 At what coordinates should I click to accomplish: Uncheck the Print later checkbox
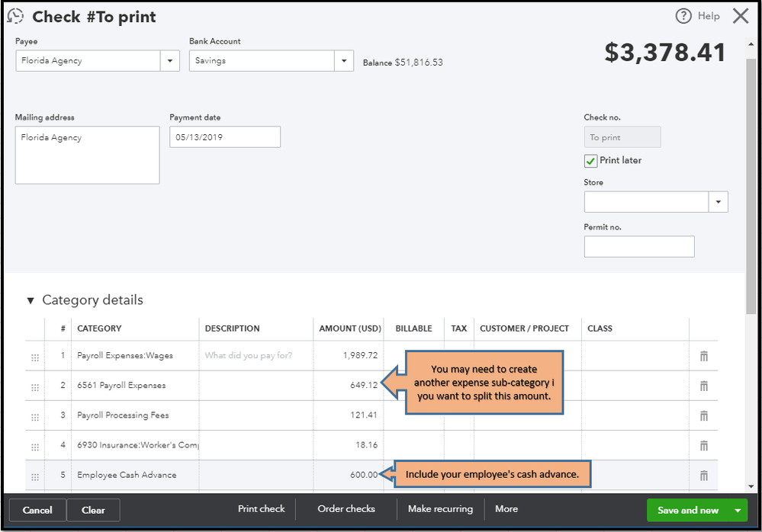pos(590,161)
